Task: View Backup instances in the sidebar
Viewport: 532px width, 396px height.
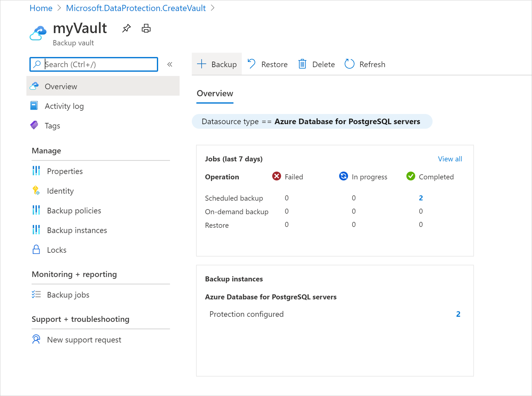Action: (77, 230)
